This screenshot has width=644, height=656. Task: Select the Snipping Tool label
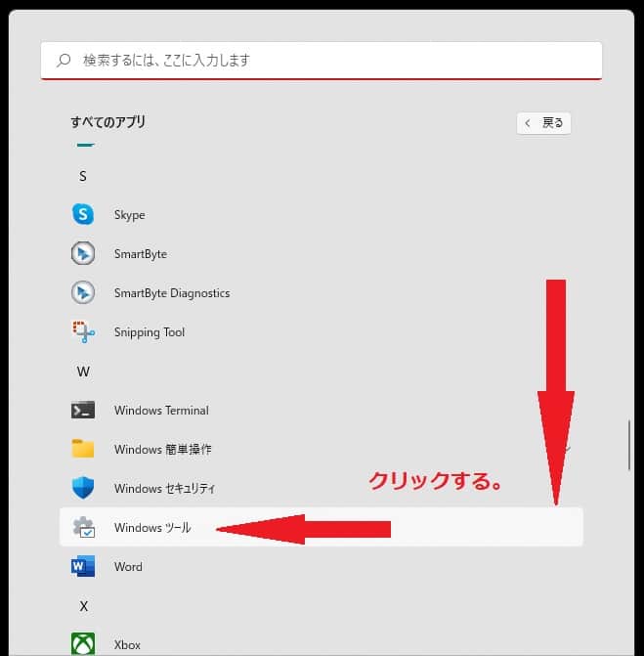[150, 332]
